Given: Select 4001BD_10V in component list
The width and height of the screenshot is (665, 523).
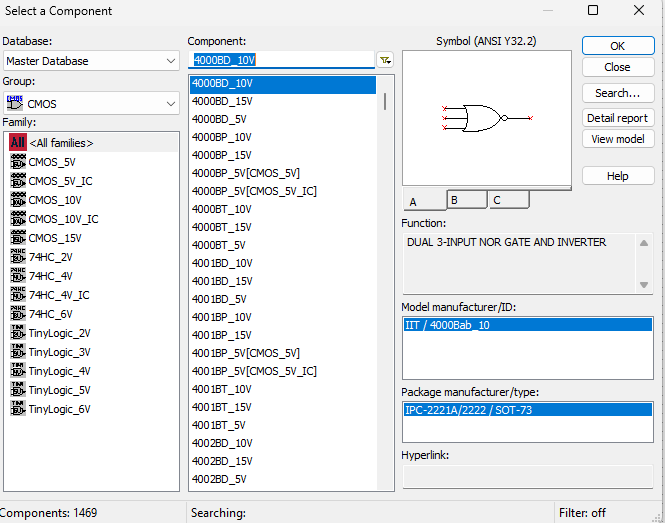Looking at the screenshot, I should (222, 263).
